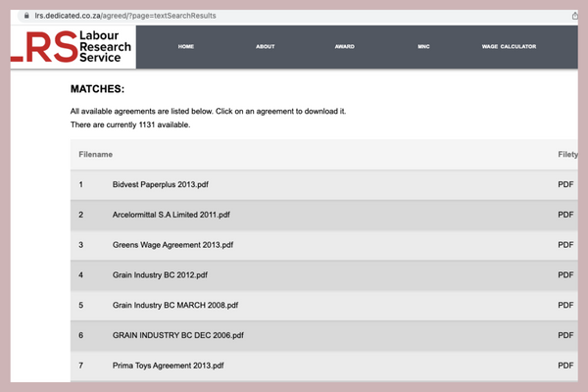Open the WAGE CALCULATOR page
Image resolution: width=588 pixels, height=392 pixels.
click(509, 46)
